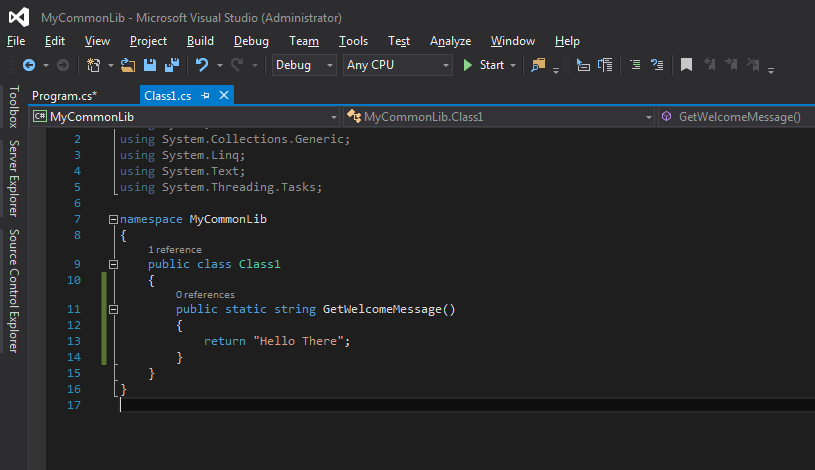Image resolution: width=815 pixels, height=470 pixels.
Task: Open the Debug configuration dropdown
Action: [x=304, y=65]
